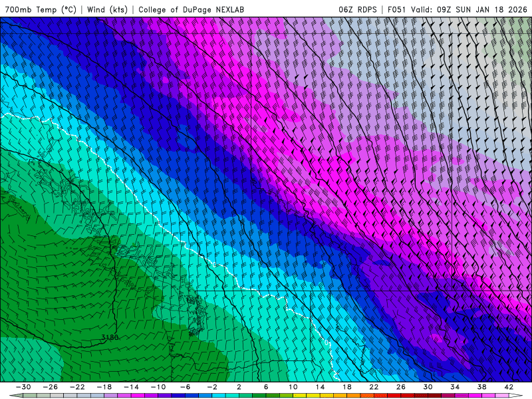Click the "F051" forecast hour label
The width and height of the screenshot is (532, 399).
[x=396, y=9]
